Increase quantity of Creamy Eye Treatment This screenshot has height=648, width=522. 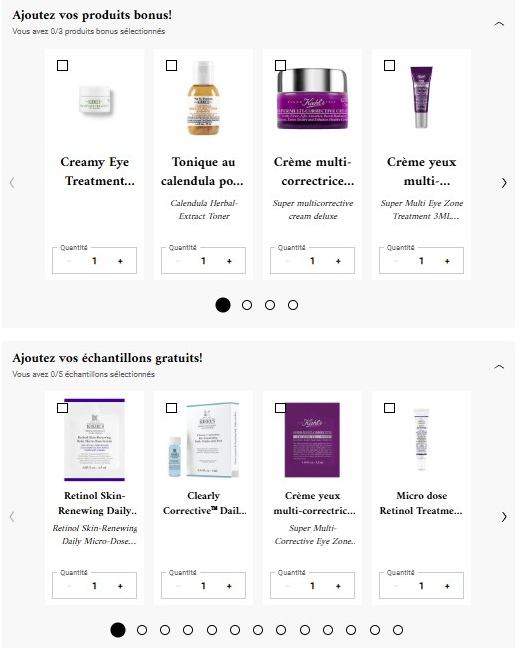point(120,261)
